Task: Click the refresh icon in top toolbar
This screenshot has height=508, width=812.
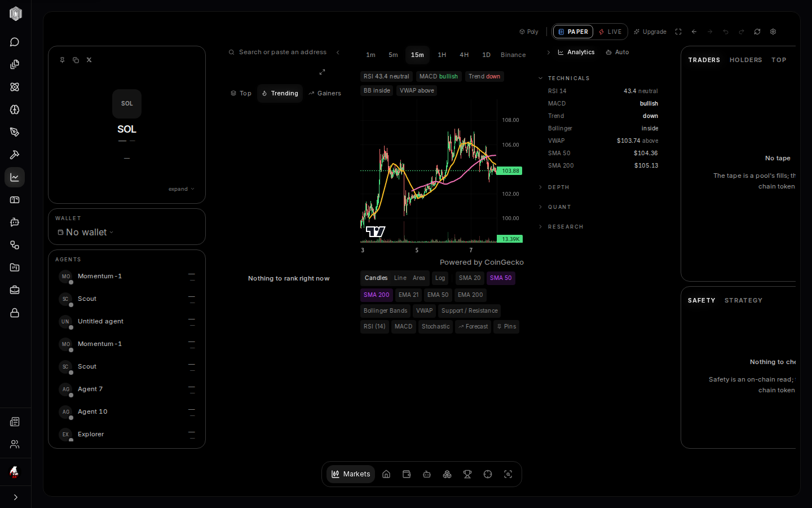Action: (757, 32)
